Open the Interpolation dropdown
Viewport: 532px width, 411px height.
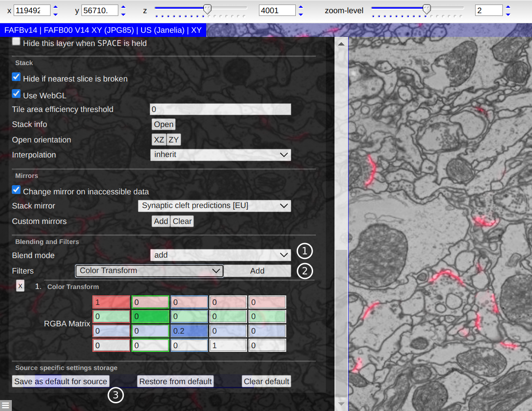pos(220,155)
